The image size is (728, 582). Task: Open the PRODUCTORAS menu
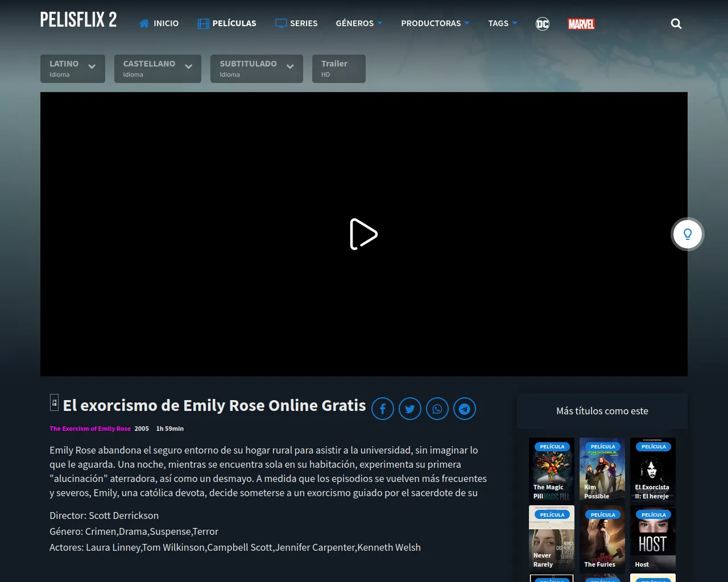tap(435, 23)
